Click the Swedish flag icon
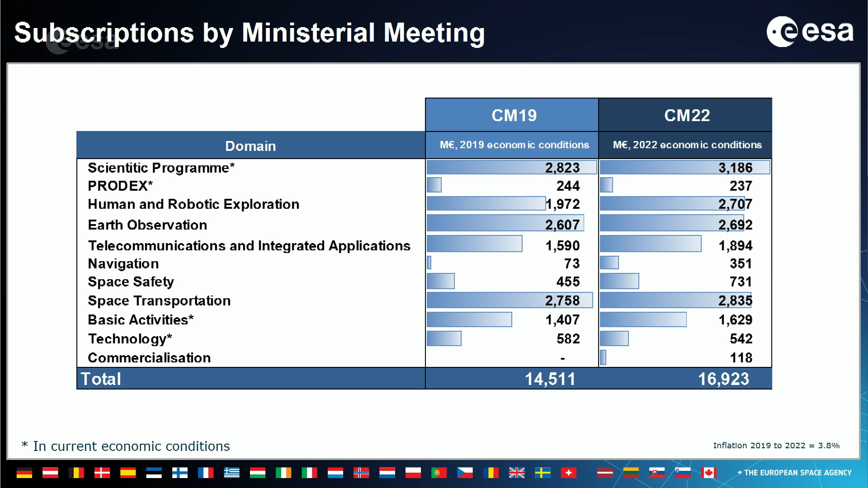Viewport: 868px width, 488px height. pos(542,473)
